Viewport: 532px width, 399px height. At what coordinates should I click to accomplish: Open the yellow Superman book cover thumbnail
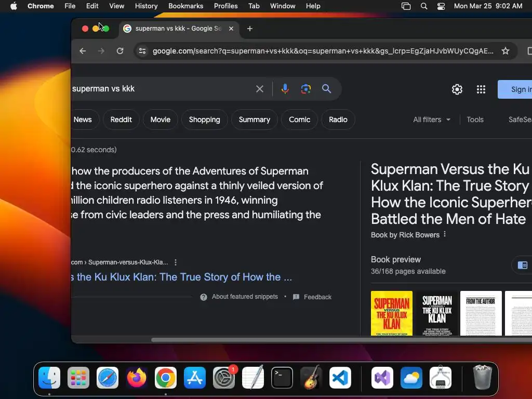pos(392,313)
